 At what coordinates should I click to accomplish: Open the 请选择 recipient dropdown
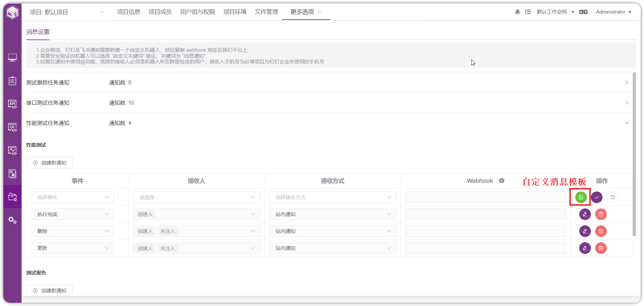tap(197, 197)
